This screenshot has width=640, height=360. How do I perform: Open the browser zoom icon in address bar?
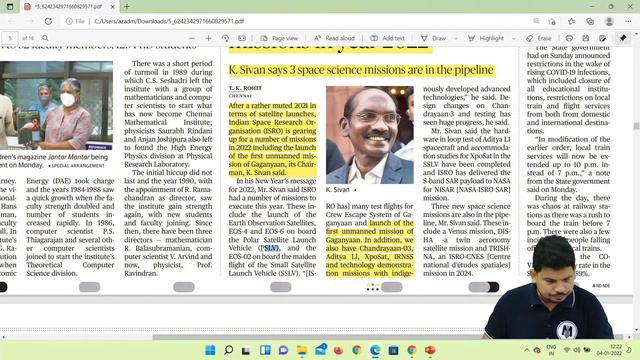(x=536, y=21)
